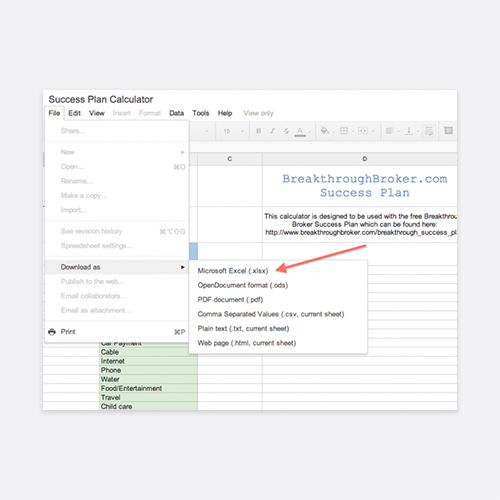
Task: Click Email as attachment... entry
Action: [117, 310]
